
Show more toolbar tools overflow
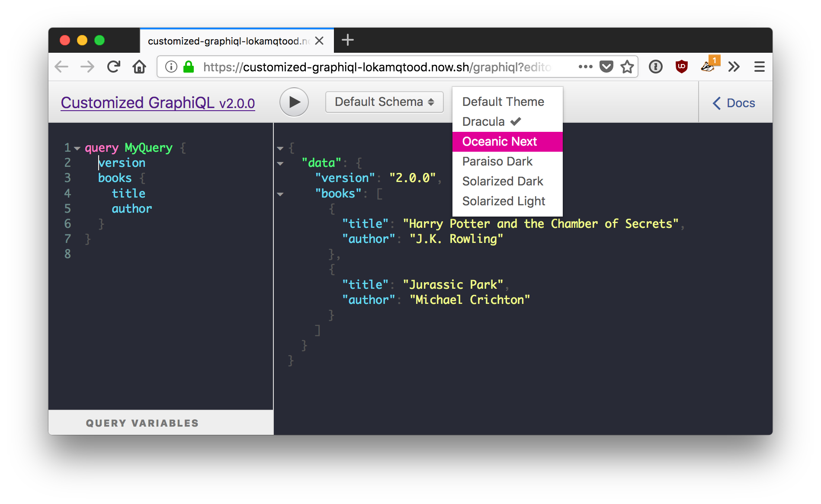pyautogui.click(x=734, y=67)
